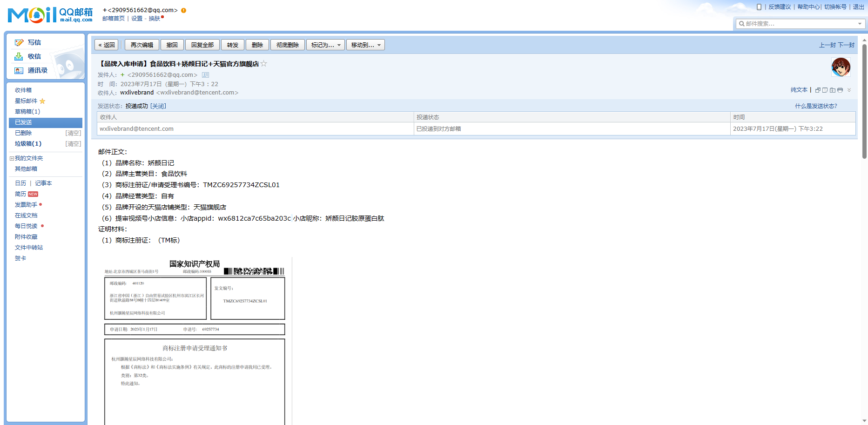
Task: Star this email next to the subject
Action: click(x=264, y=64)
